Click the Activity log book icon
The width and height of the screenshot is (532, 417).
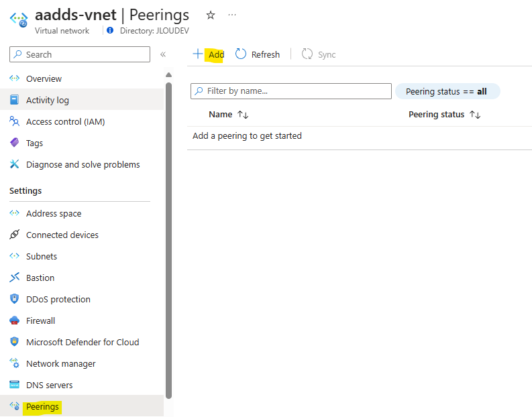point(14,100)
